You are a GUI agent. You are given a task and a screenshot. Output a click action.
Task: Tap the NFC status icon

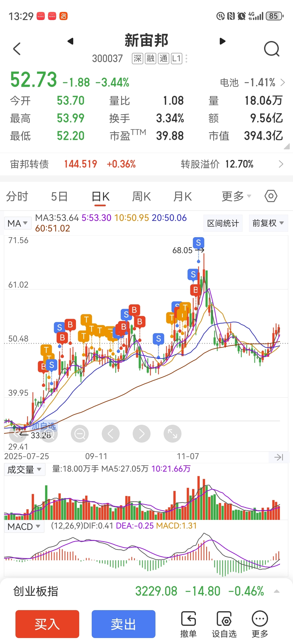click(x=231, y=16)
